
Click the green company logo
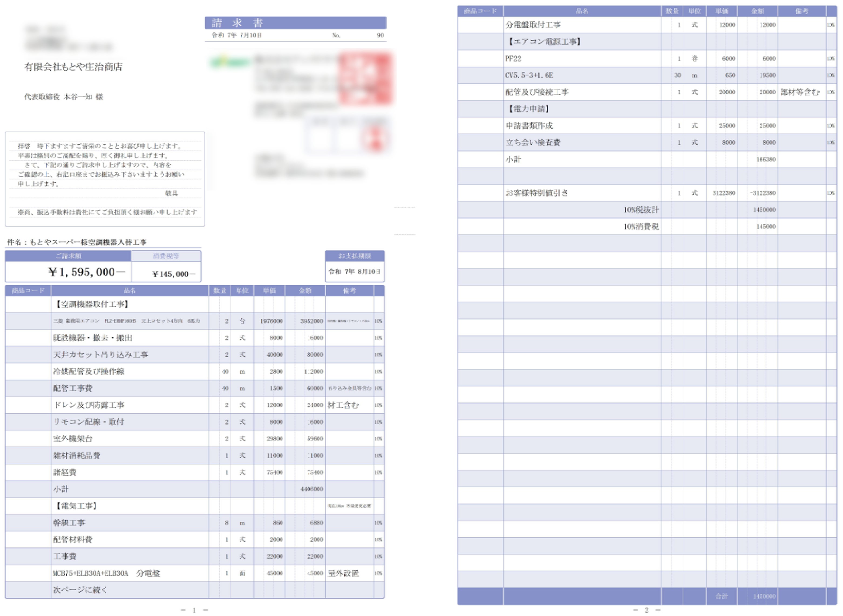tap(229, 62)
